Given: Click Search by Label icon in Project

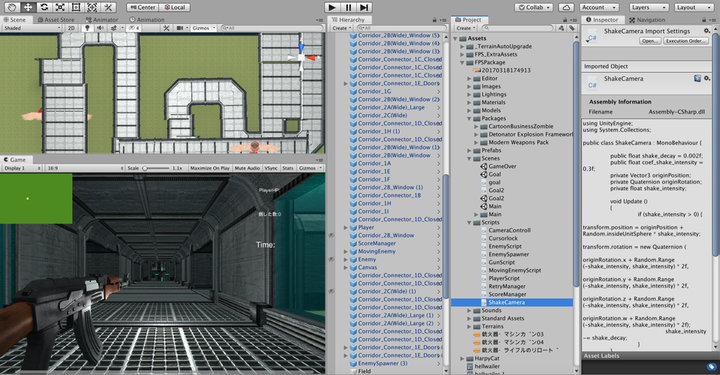Looking at the screenshot, I should click(572, 28).
